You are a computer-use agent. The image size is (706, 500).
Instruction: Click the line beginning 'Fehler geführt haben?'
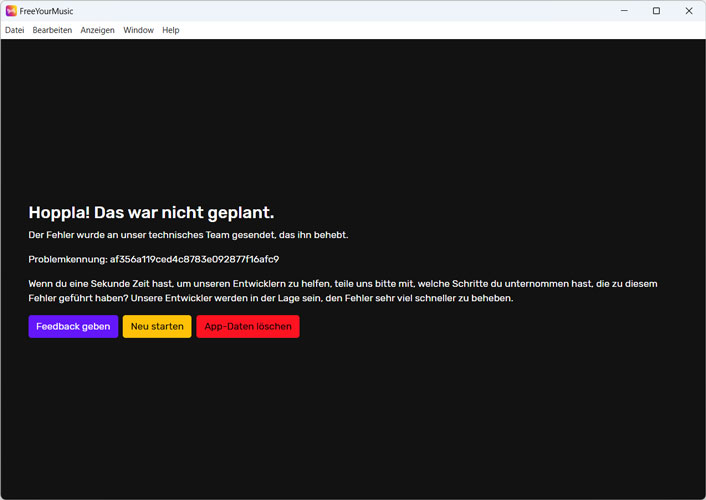(x=270, y=298)
